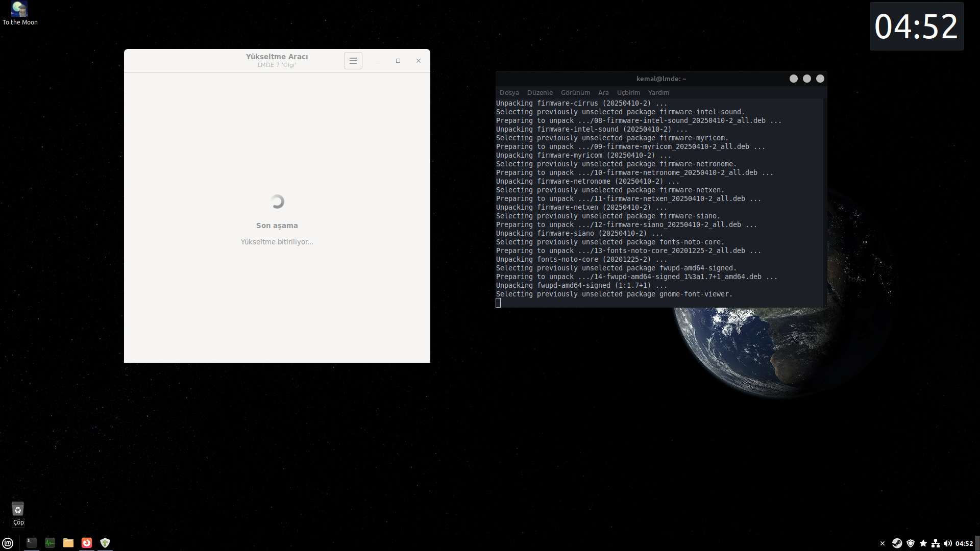Open the Steam tray icon
Viewport: 980px width, 551px height.
click(x=897, y=543)
